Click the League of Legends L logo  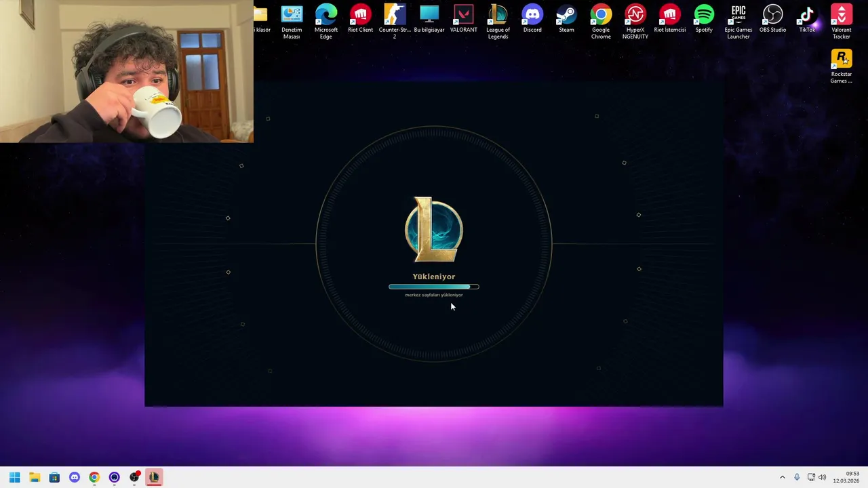pos(434,230)
